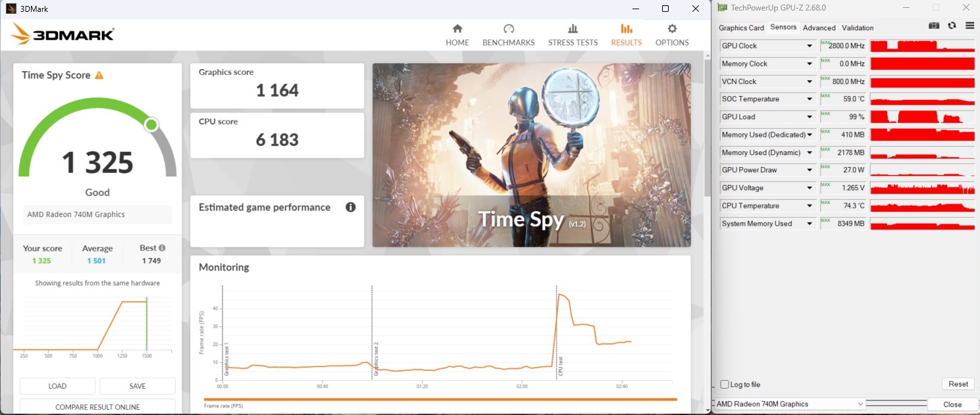The width and height of the screenshot is (980, 415).
Task: Click the 3DMark logo
Action: pos(63,34)
